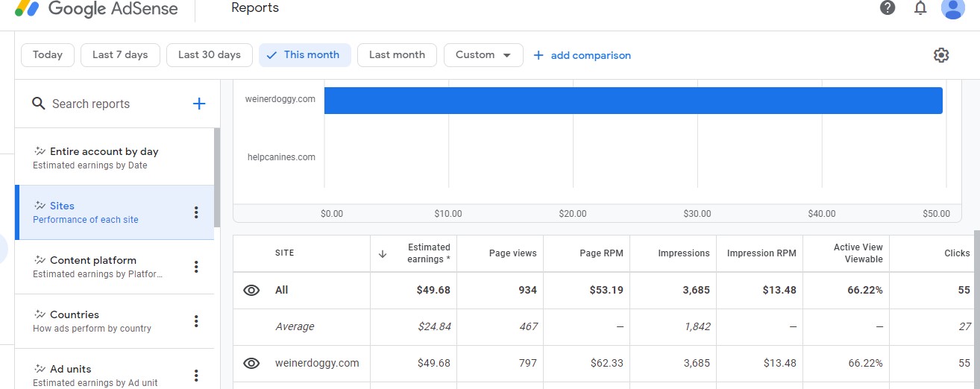Open the account profile avatar
980x389 pixels.
click(953, 8)
